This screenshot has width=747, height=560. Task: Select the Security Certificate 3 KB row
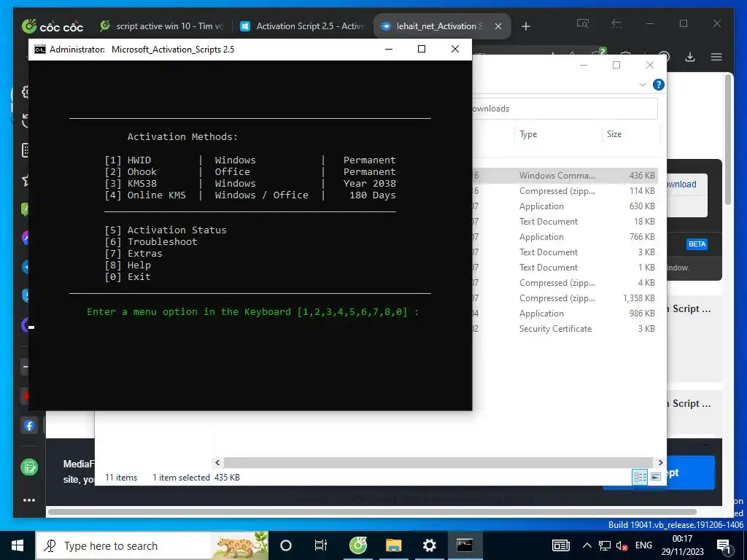(565, 329)
